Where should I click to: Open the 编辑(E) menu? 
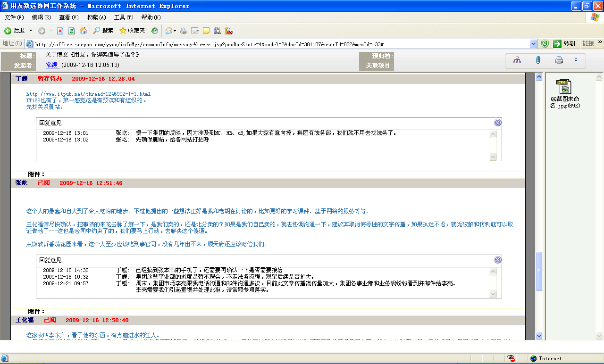tap(41, 17)
